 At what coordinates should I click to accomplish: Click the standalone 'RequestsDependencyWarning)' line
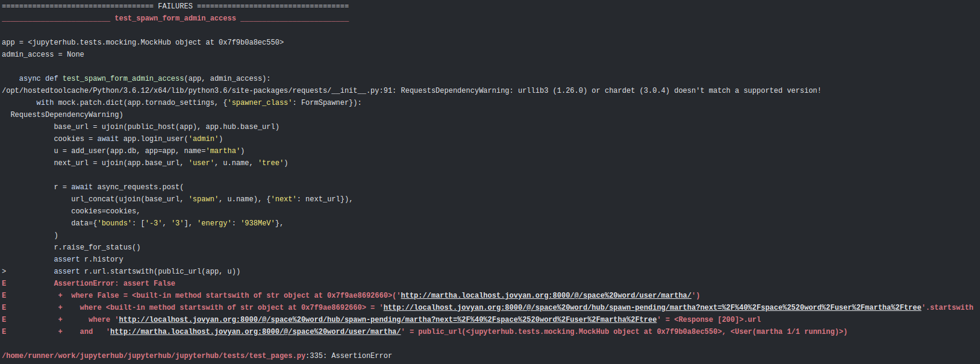pyautogui.click(x=67, y=115)
